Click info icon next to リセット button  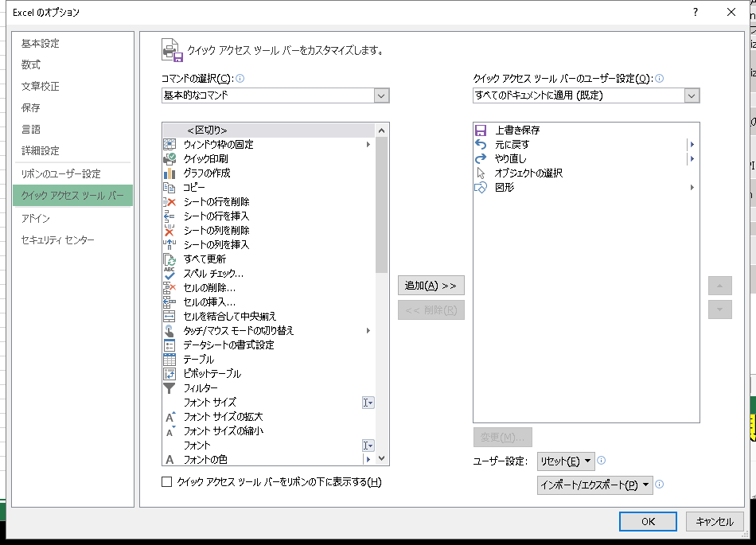[602, 460]
